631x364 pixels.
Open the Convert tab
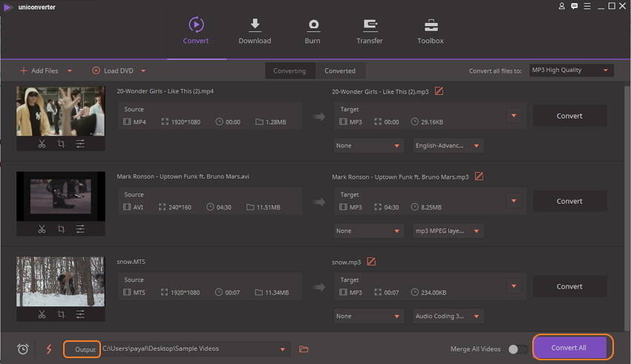(196, 30)
